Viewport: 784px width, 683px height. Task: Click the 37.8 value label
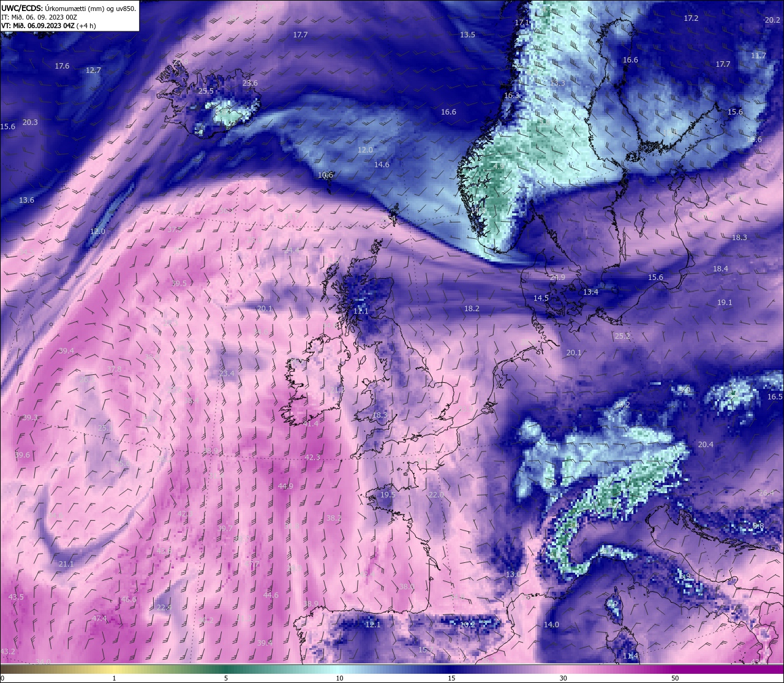click(x=115, y=369)
